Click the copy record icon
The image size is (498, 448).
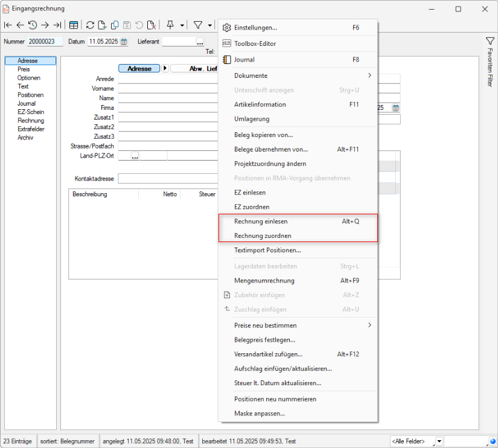click(114, 25)
